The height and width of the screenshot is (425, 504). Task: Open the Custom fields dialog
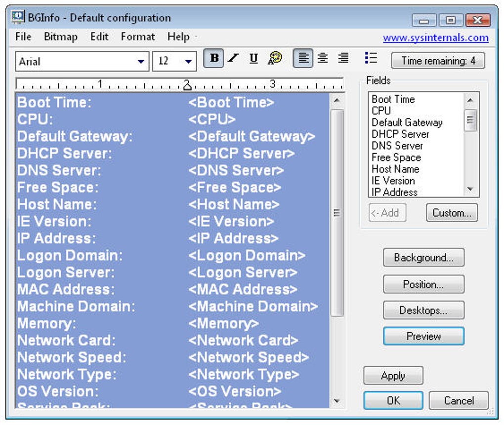[452, 213]
